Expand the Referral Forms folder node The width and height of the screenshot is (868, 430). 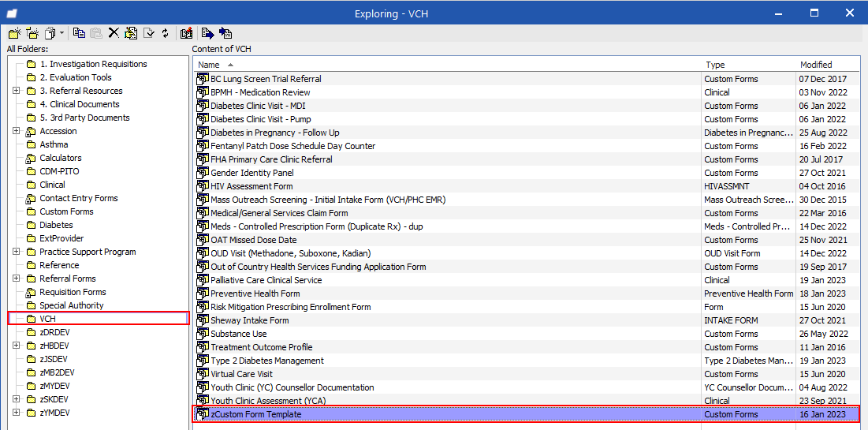16,279
